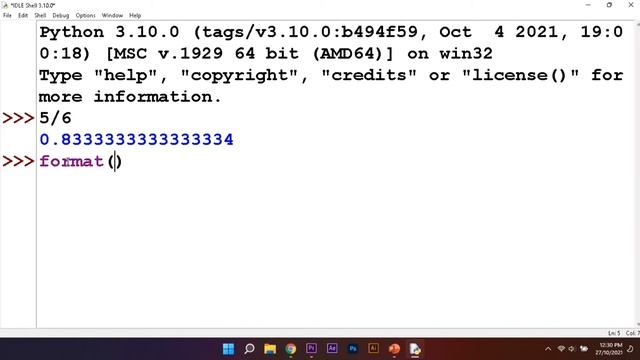Click the prompt beside format(
Image resolution: width=640 pixels, height=360 pixels.
[x=18, y=162]
